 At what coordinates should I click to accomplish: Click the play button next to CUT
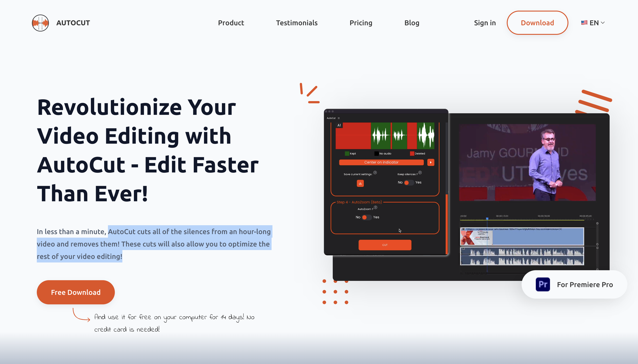point(431,162)
